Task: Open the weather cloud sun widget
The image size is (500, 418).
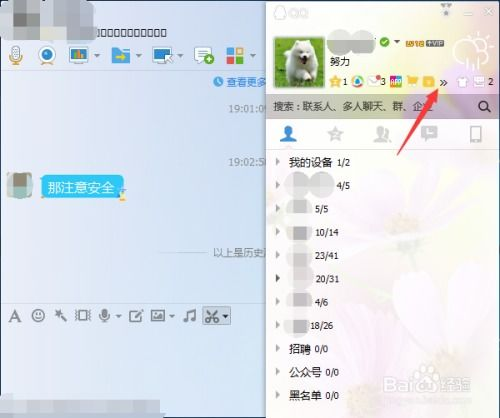Action: click(x=473, y=50)
